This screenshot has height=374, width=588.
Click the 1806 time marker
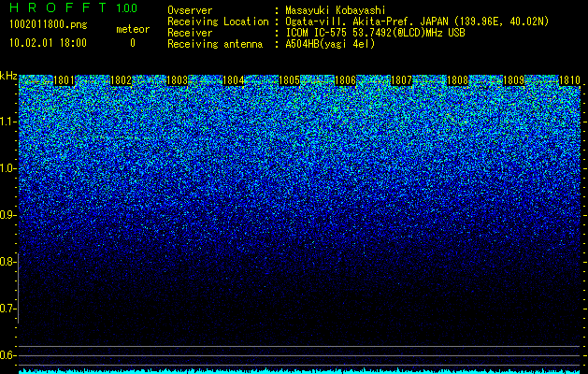click(345, 80)
